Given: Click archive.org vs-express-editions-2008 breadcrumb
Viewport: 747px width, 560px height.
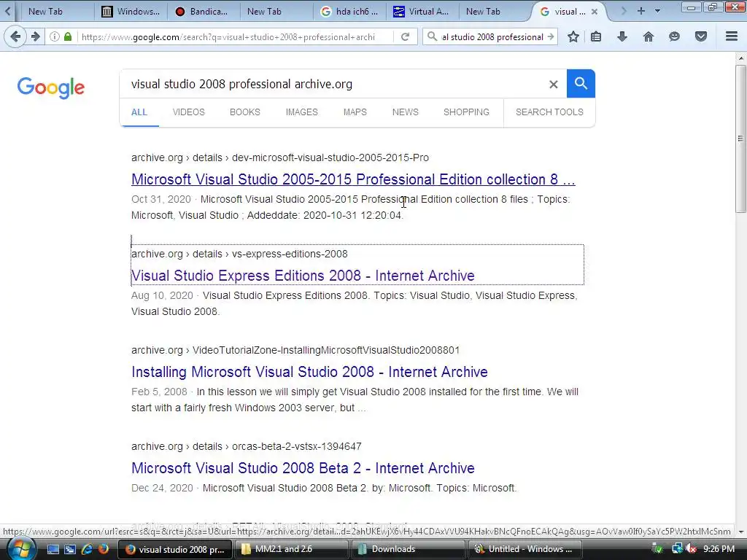Looking at the screenshot, I should [x=239, y=254].
